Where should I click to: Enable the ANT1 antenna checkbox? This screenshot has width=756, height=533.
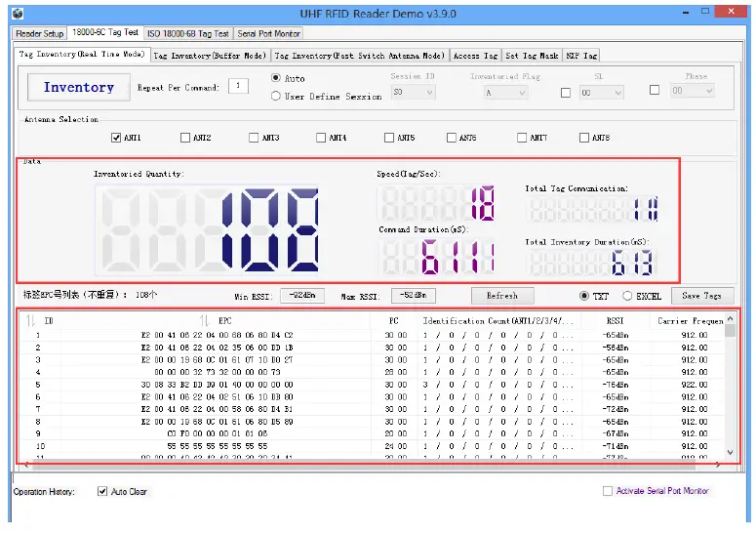pyautogui.click(x=116, y=138)
